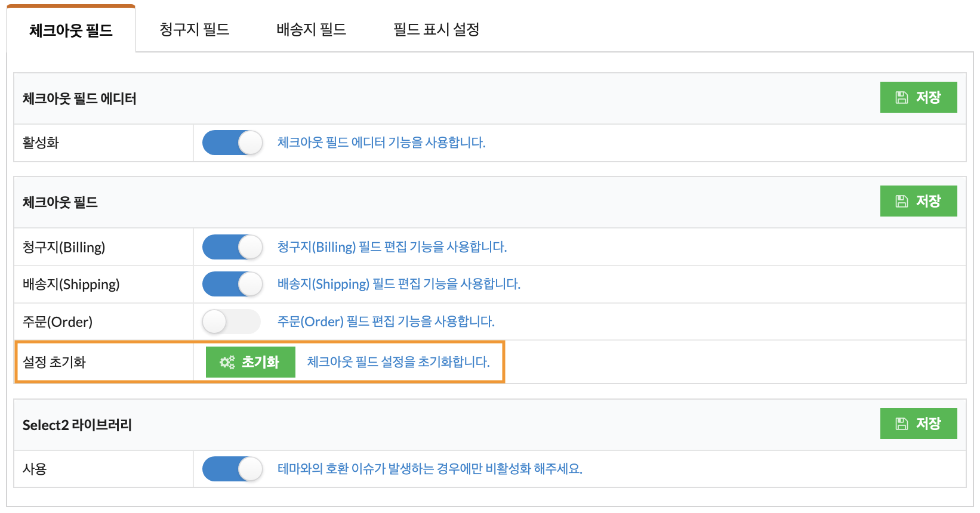Click the 청구지(Billing) 필드 편집 description text
Screen dimensions: 980x513
[392, 247]
